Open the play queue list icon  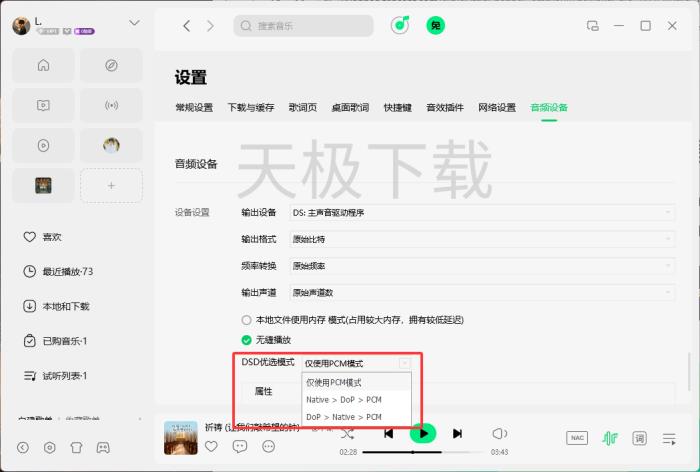(668, 438)
